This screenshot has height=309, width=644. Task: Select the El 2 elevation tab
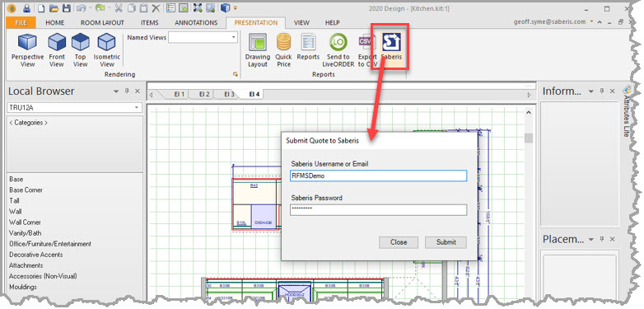click(x=204, y=94)
